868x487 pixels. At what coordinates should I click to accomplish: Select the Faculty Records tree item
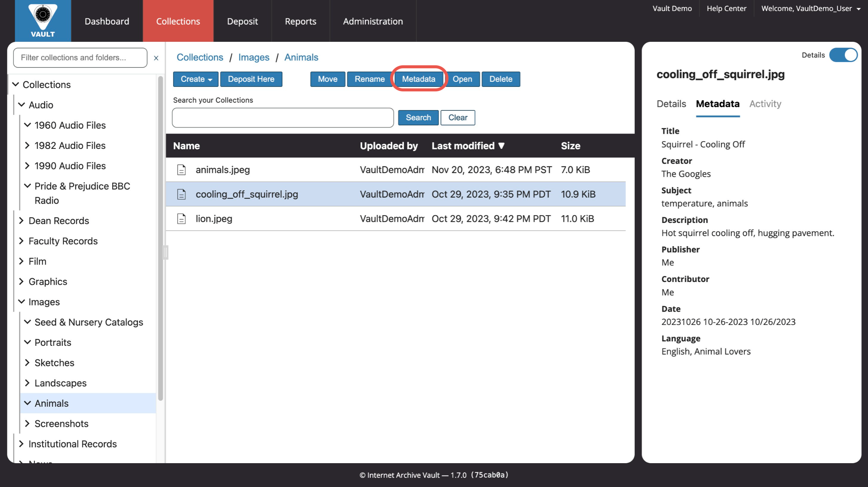pyautogui.click(x=63, y=241)
